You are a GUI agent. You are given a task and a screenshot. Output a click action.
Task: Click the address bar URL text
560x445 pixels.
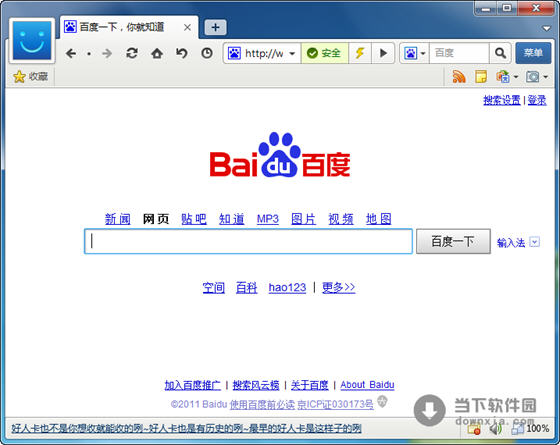point(264,54)
